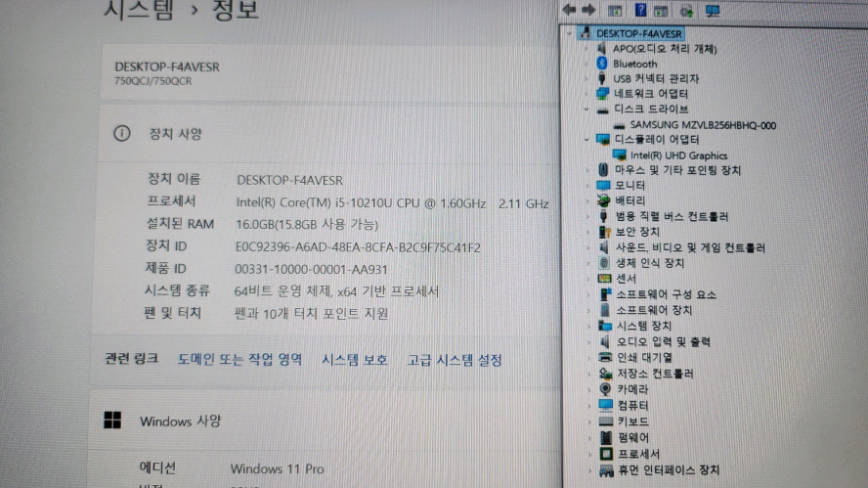The height and width of the screenshot is (488, 868).
Task: Click the Windows logo beside Windows 사양
Action: click(112, 420)
